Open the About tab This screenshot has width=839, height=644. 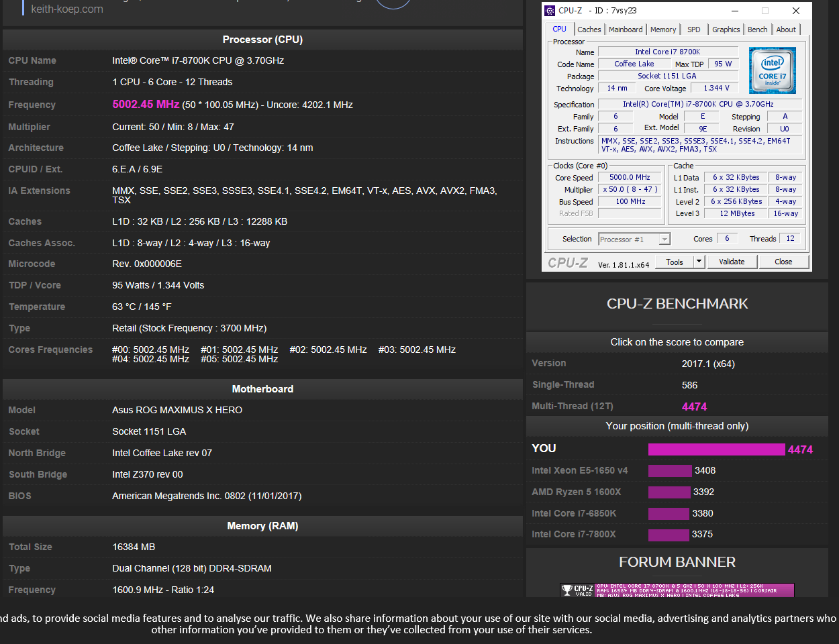click(x=786, y=30)
